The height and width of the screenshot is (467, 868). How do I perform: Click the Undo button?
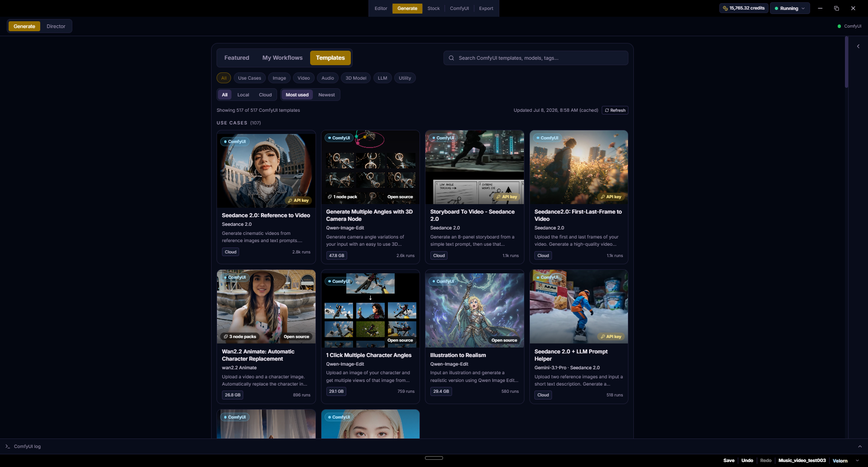pyautogui.click(x=747, y=461)
